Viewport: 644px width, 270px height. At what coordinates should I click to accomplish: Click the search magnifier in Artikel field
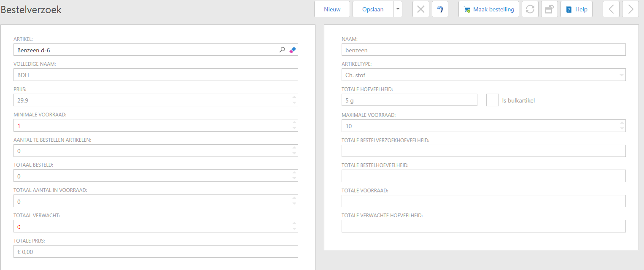(282, 50)
